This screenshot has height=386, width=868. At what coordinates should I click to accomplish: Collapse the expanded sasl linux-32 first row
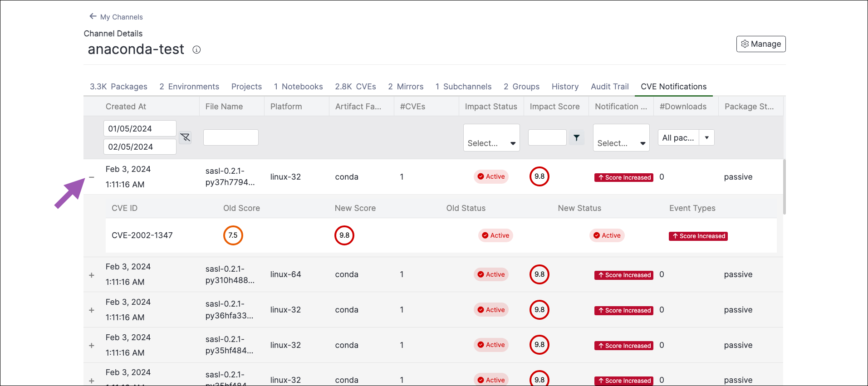coord(92,177)
